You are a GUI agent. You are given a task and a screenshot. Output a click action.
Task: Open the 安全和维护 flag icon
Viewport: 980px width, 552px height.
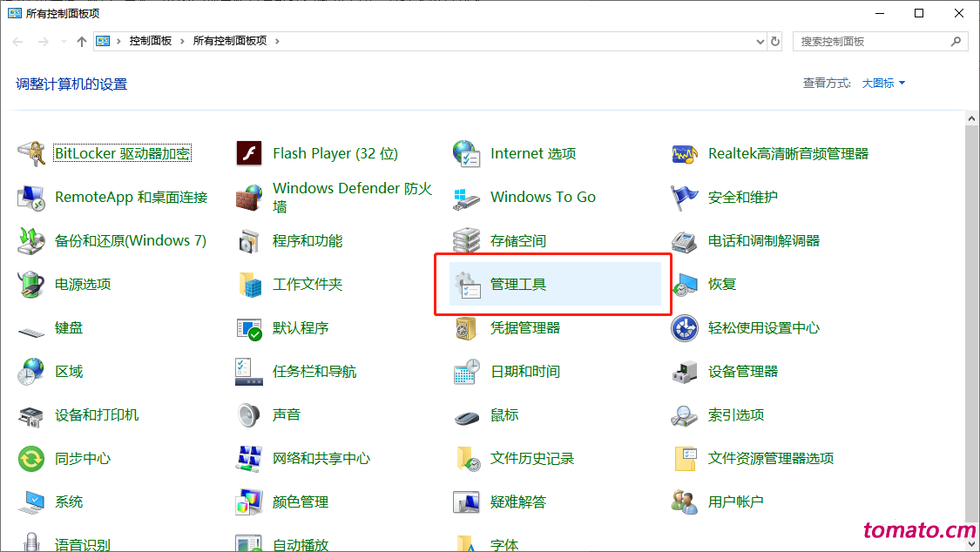coord(685,198)
